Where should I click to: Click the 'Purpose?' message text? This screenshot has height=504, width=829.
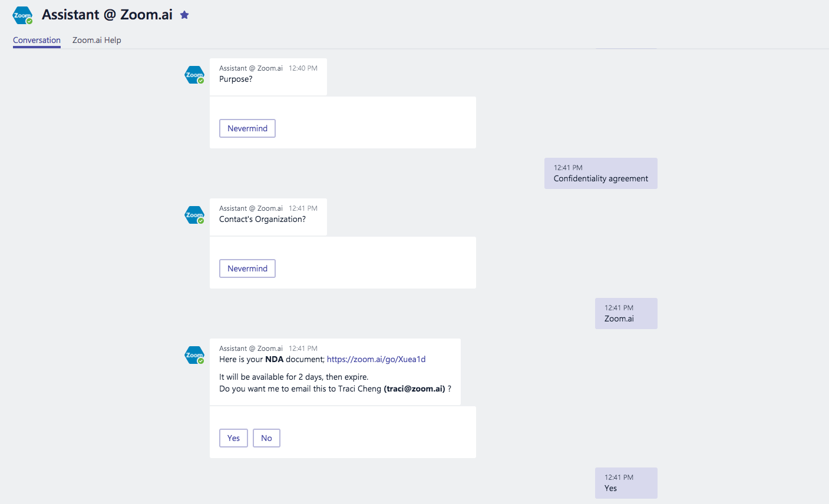coord(236,79)
